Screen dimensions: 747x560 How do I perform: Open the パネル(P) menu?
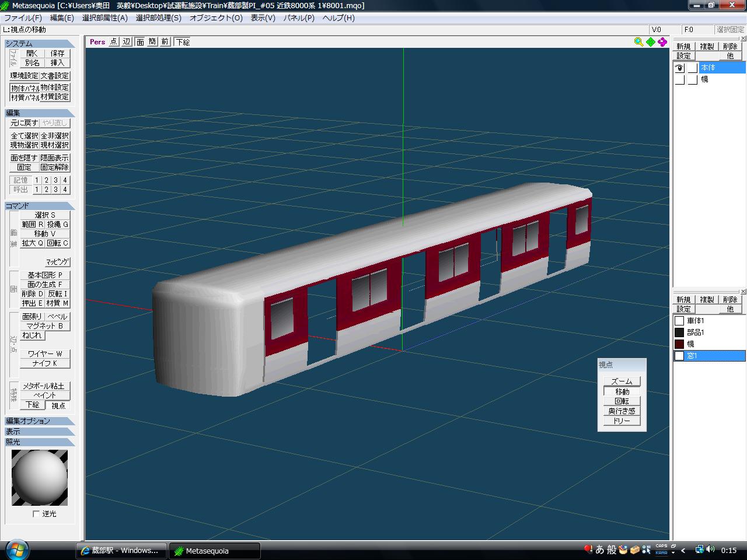click(299, 18)
